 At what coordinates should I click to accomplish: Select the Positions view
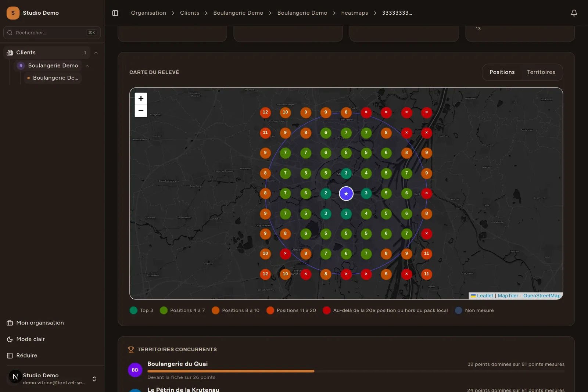click(502, 72)
